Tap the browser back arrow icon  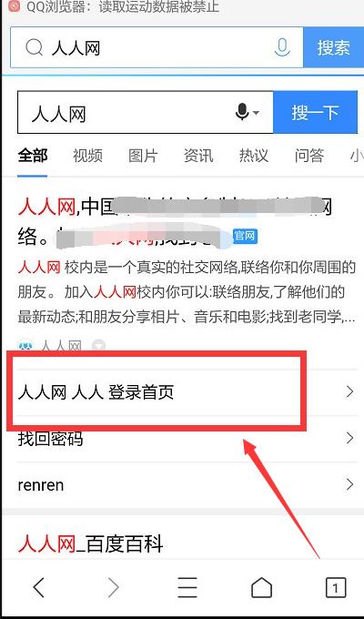[x=39, y=588]
